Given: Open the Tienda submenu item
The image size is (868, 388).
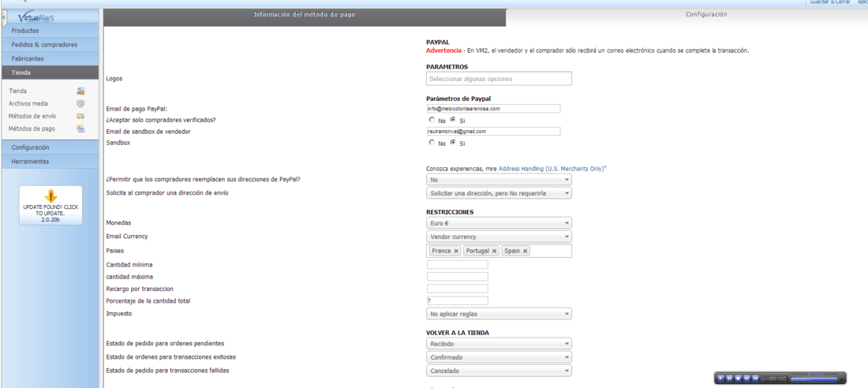Looking at the screenshot, I should [17, 91].
